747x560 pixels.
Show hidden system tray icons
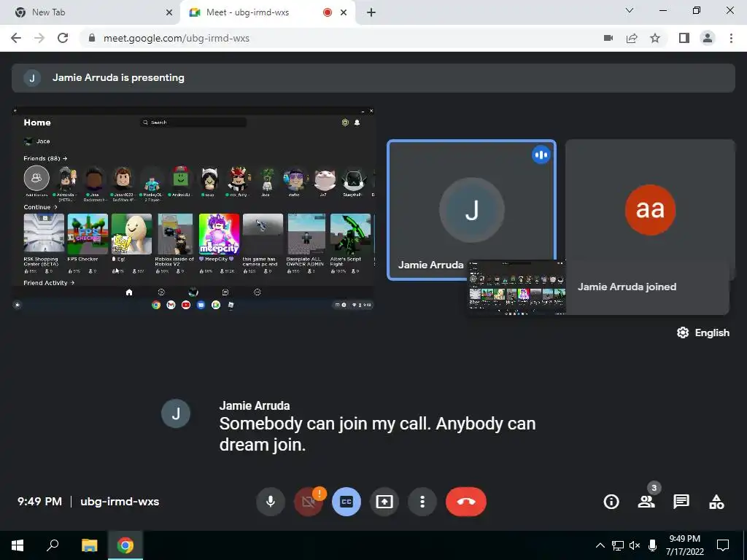click(x=600, y=545)
